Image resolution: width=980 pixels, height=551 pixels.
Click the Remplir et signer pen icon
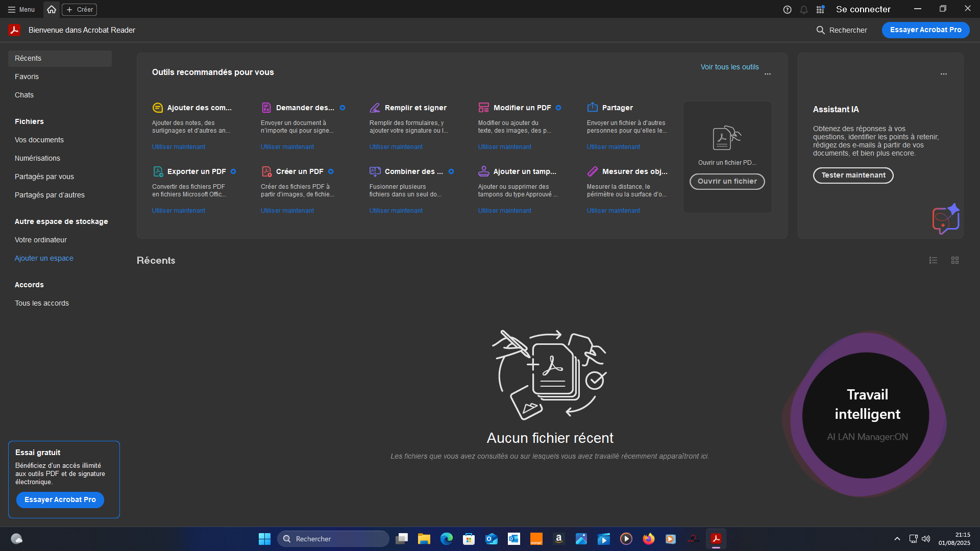click(x=375, y=108)
